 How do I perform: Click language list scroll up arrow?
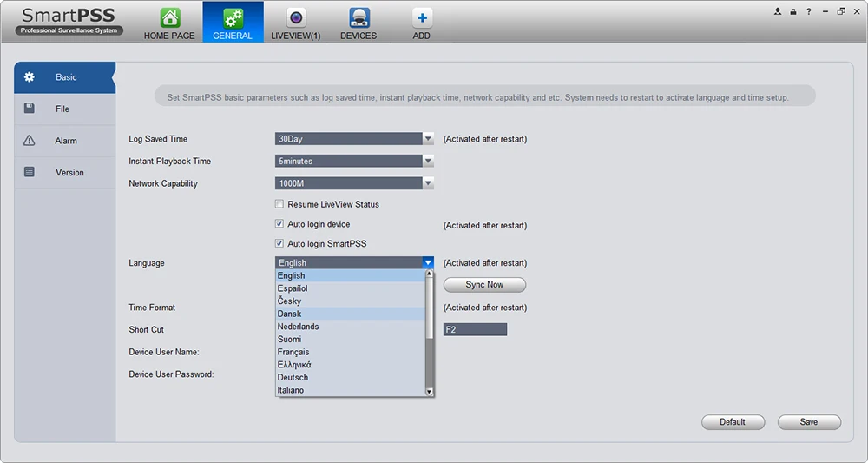429,274
